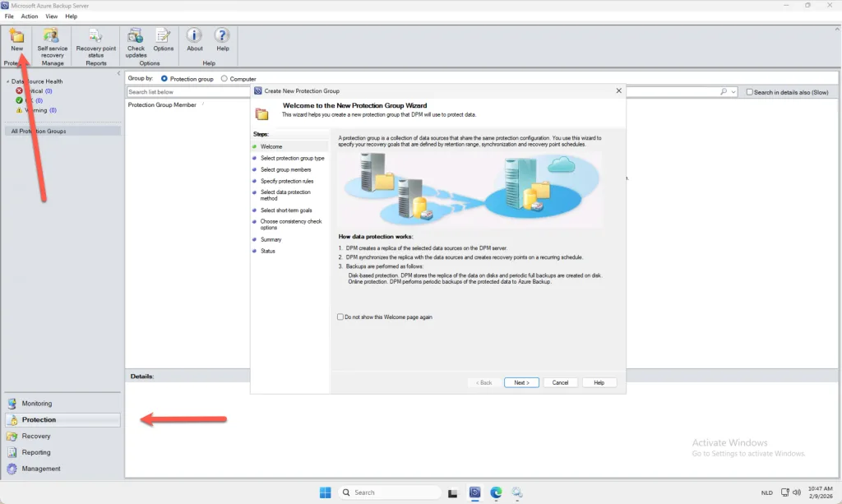Open the Management workspace in navigation pane

[x=41, y=469]
